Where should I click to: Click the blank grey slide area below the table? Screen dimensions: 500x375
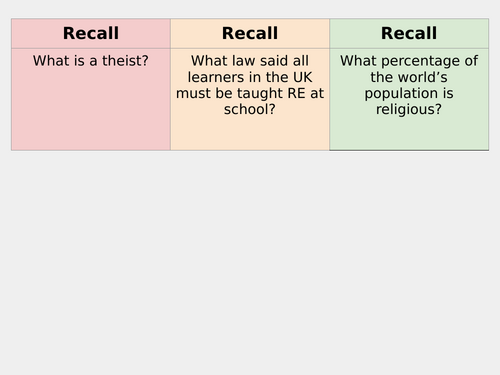[250, 263]
